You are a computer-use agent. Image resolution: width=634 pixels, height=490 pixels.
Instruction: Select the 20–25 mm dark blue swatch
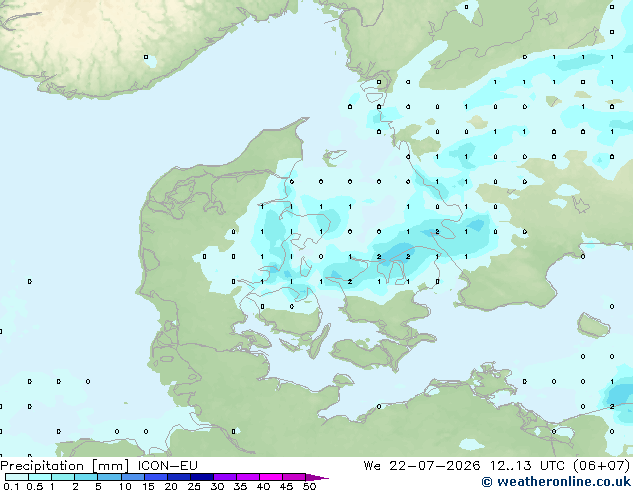(178, 477)
